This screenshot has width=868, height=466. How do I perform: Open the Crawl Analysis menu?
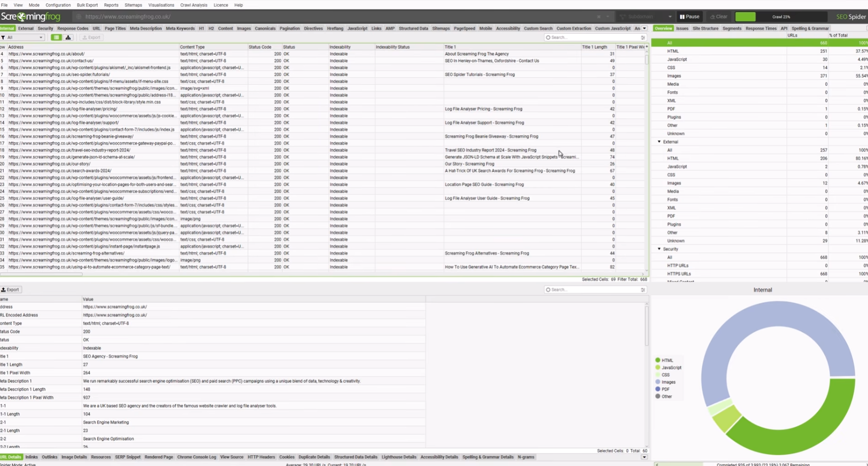click(x=193, y=5)
